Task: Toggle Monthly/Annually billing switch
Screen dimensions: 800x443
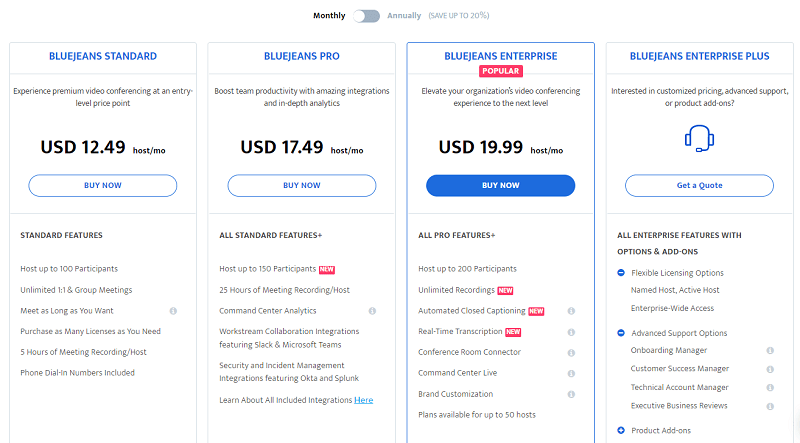Action: [x=366, y=16]
